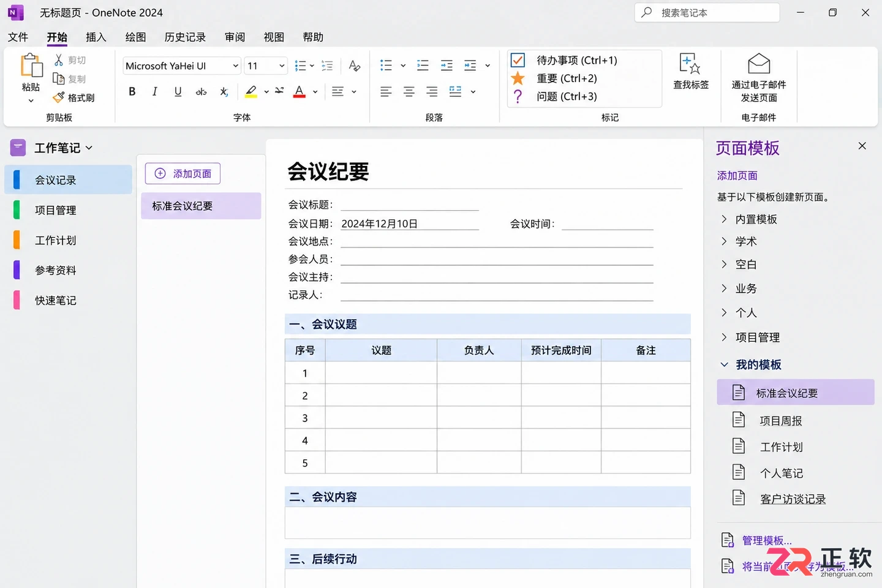Image resolution: width=882 pixels, height=588 pixels.
Task: Click the 项目周报 template page icon
Action: click(739, 420)
